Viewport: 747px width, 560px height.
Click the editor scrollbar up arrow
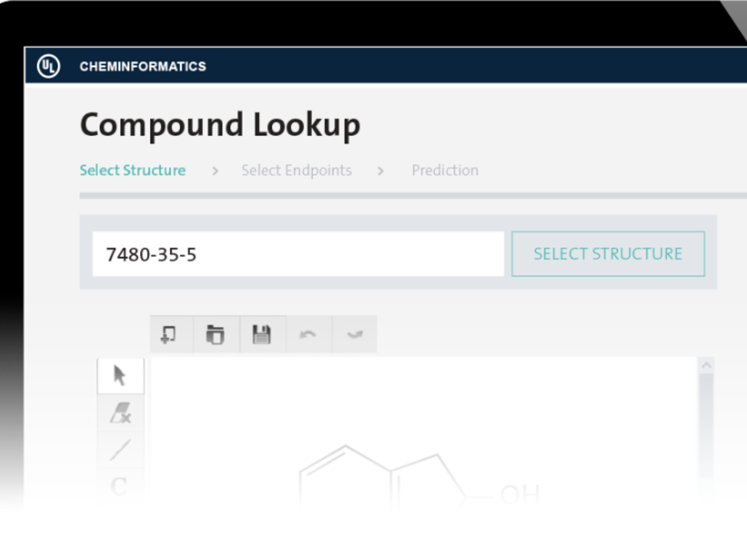pos(706,366)
